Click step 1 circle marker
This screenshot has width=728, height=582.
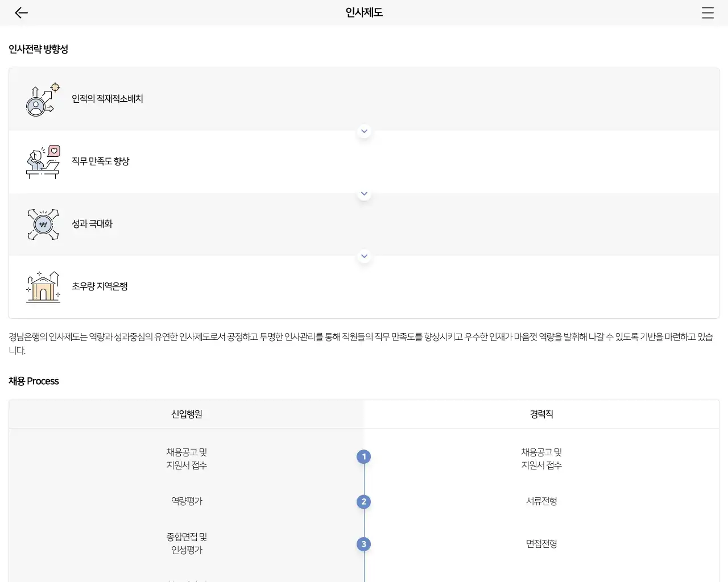click(364, 456)
